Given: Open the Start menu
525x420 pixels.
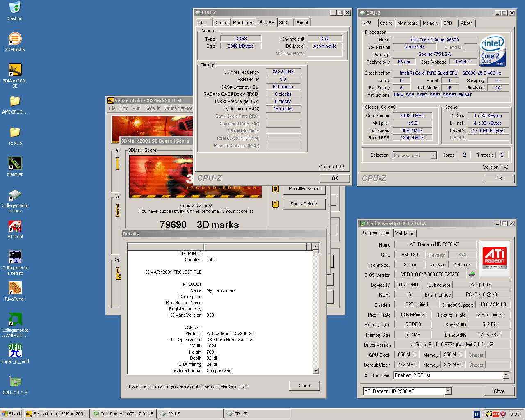Looking at the screenshot, I should (11, 414).
